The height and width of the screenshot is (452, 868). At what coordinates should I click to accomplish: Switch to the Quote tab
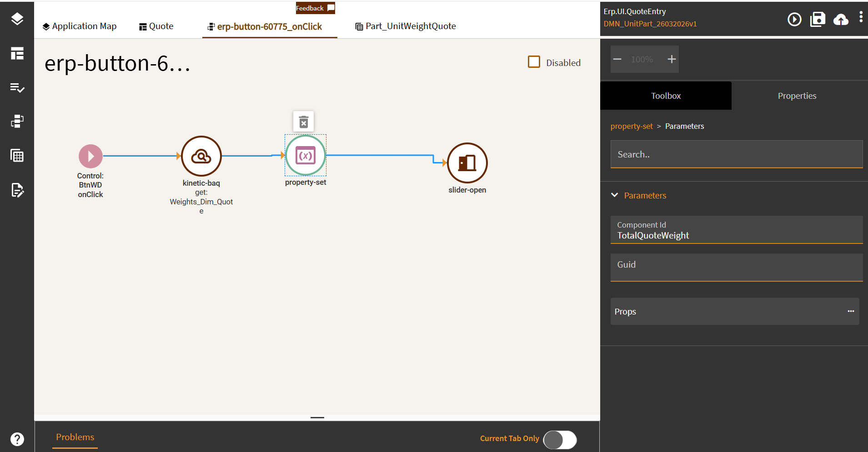click(156, 26)
